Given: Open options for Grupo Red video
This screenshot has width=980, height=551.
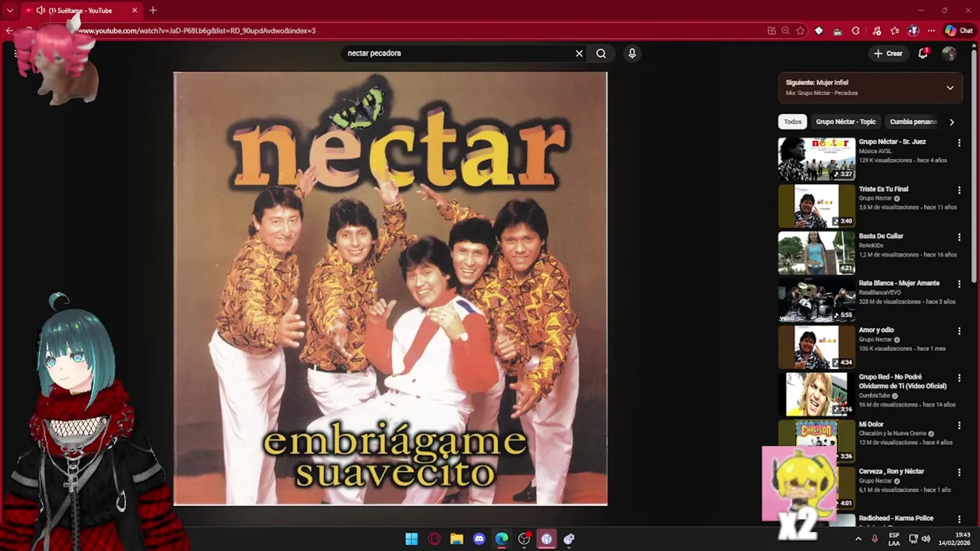Looking at the screenshot, I should tap(959, 378).
